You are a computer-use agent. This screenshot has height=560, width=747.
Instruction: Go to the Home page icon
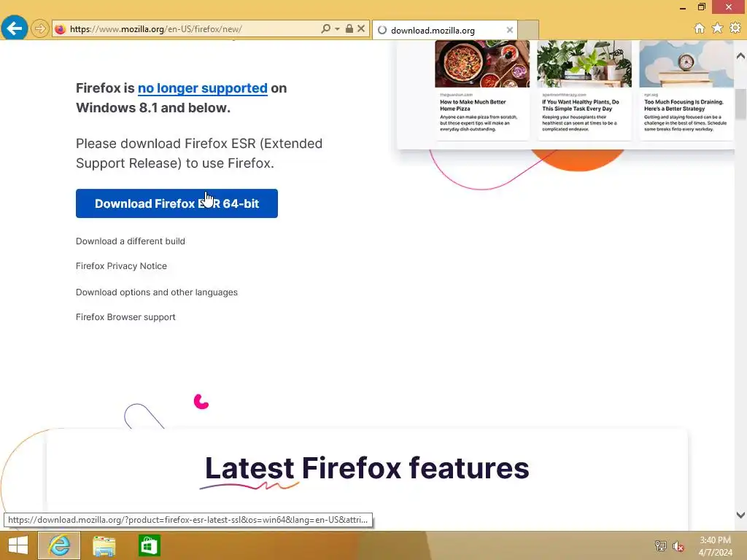point(699,28)
